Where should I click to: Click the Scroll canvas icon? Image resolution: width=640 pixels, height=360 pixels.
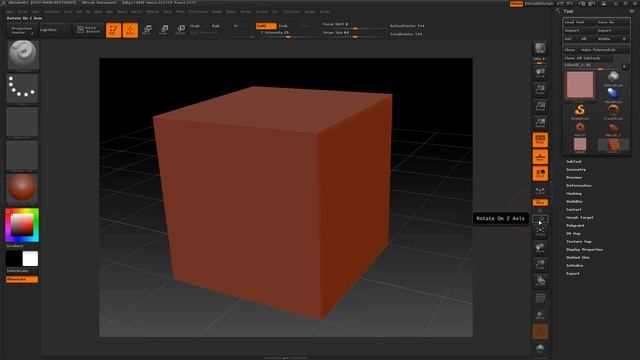[x=540, y=73]
